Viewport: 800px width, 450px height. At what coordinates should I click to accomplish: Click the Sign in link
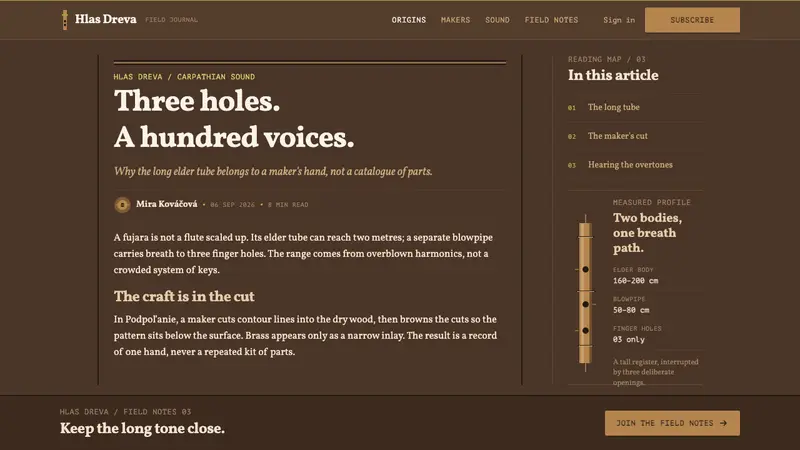coord(619,20)
